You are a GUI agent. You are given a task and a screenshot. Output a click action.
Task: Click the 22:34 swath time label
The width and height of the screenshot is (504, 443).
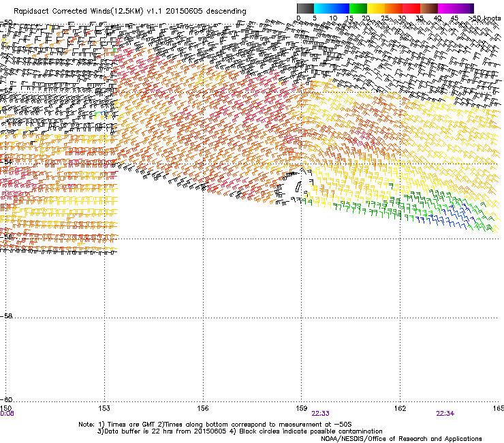point(445,414)
